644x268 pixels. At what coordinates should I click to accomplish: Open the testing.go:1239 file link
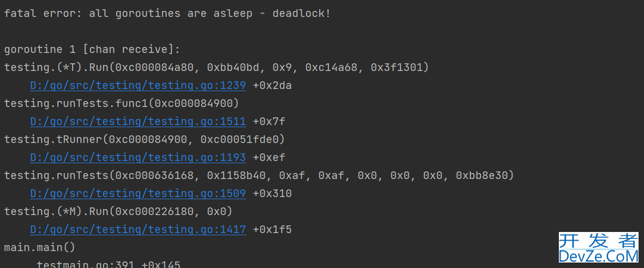click(138, 86)
